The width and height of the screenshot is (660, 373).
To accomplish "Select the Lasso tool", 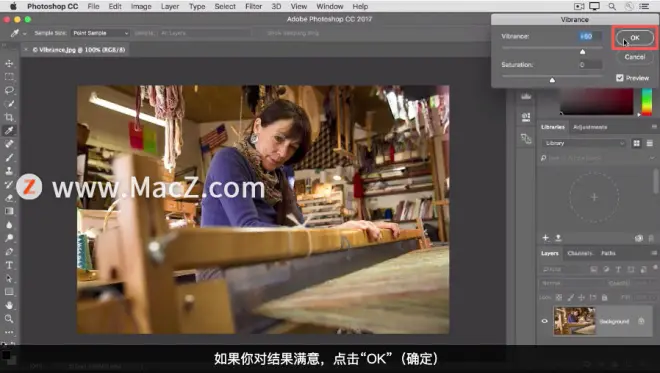I will (9, 90).
